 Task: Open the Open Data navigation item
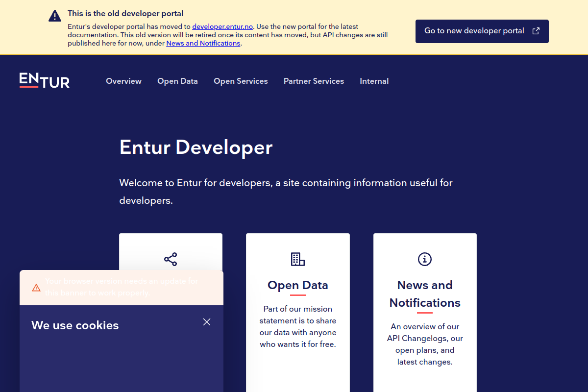[178, 81]
